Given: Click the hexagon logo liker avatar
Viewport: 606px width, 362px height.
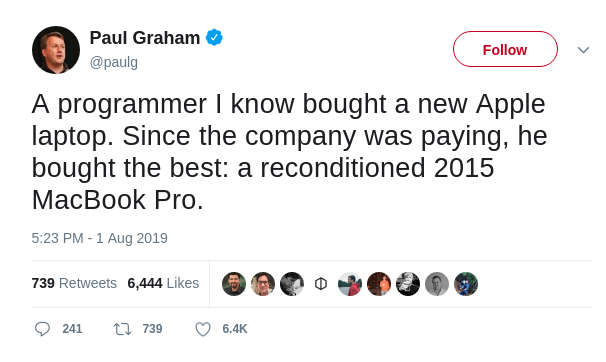Looking at the screenshot, I should (321, 284).
